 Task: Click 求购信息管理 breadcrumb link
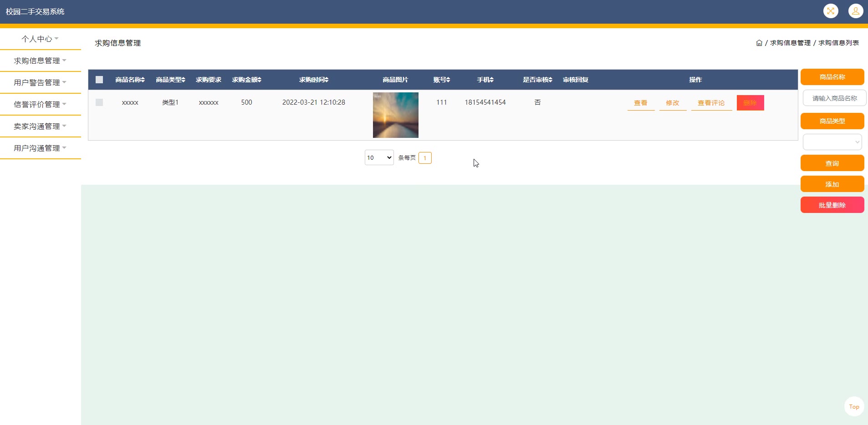[790, 43]
